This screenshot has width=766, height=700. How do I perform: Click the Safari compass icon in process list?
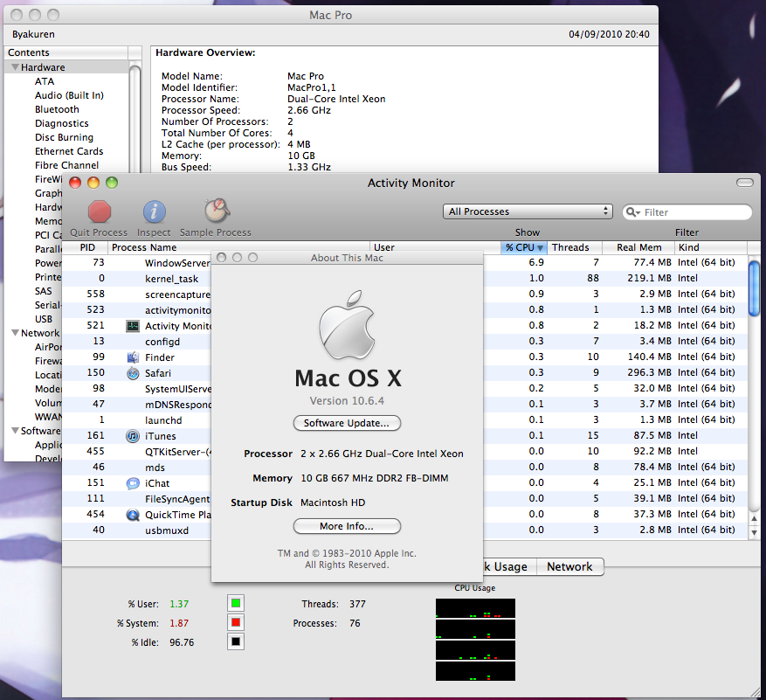(133, 373)
